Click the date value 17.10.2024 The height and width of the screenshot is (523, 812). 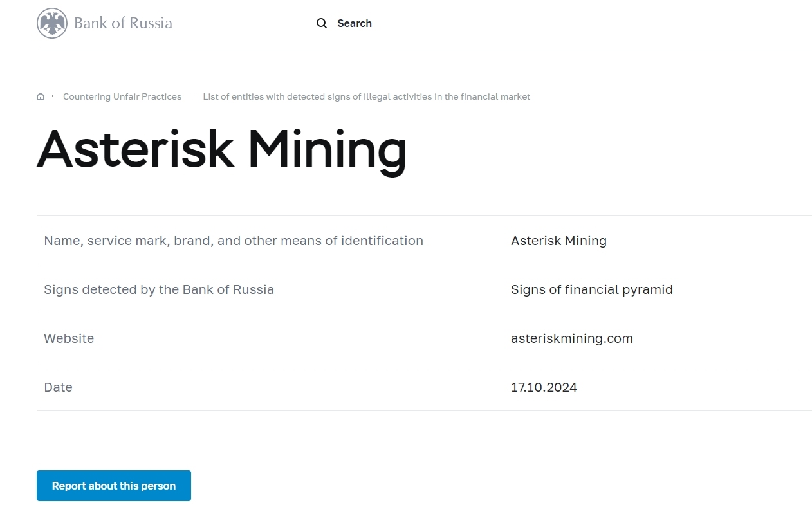(544, 388)
